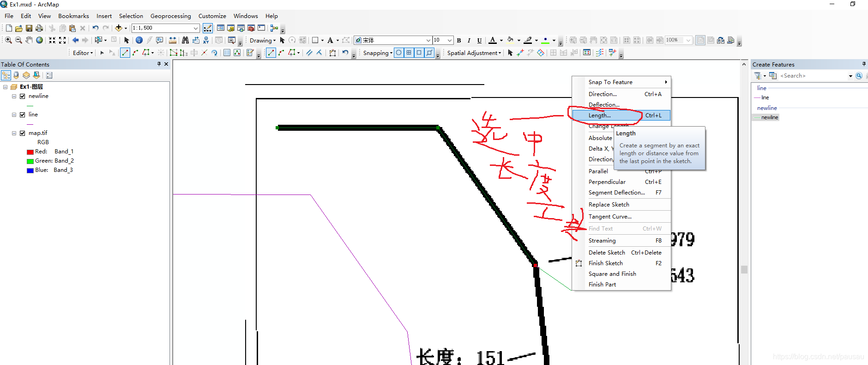Open the Customize menu

pos(212,16)
